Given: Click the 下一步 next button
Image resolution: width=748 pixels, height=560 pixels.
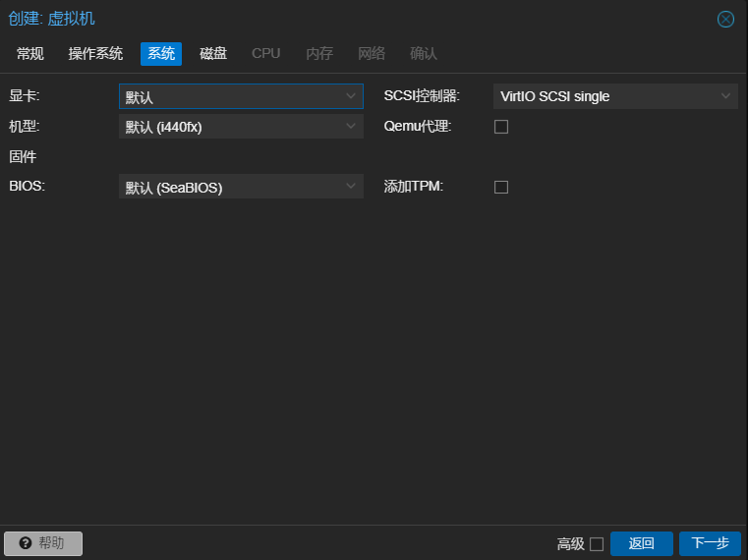Looking at the screenshot, I should pyautogui.click(x=710, y=543).
